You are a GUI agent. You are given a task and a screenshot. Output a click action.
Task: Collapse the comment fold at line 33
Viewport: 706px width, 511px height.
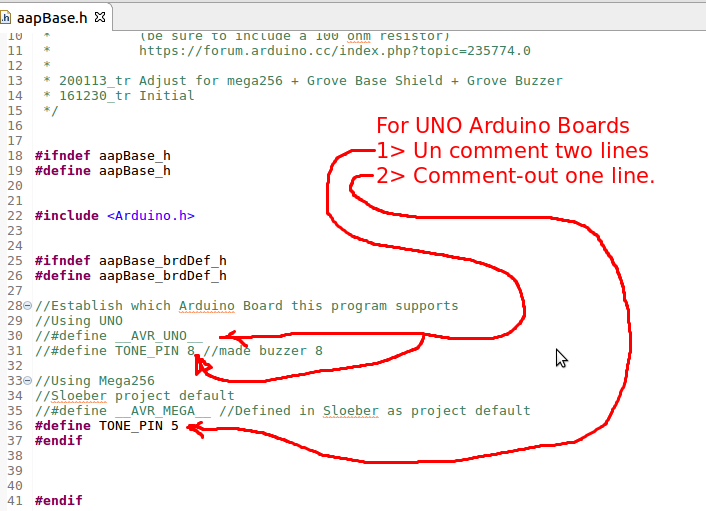click(30, 380)
